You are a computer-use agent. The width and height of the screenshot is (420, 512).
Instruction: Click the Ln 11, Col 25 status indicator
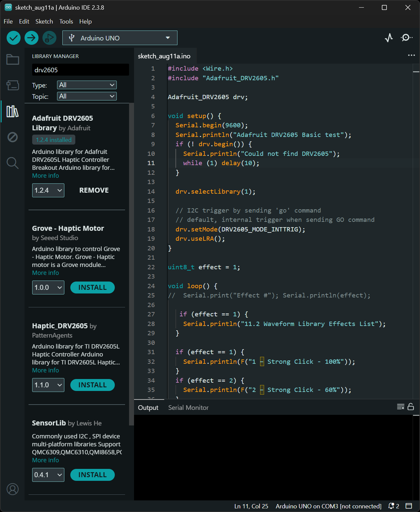pyautogui.click(x=251, y=506)
